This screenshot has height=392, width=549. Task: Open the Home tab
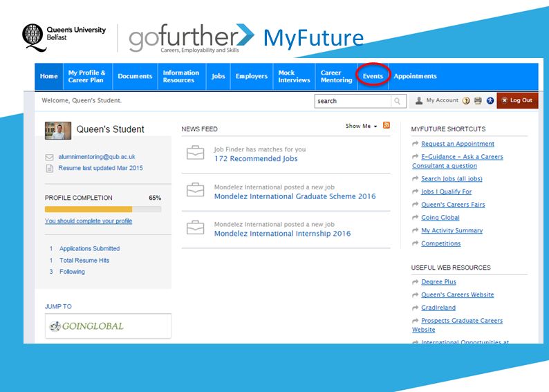[48, 76]
